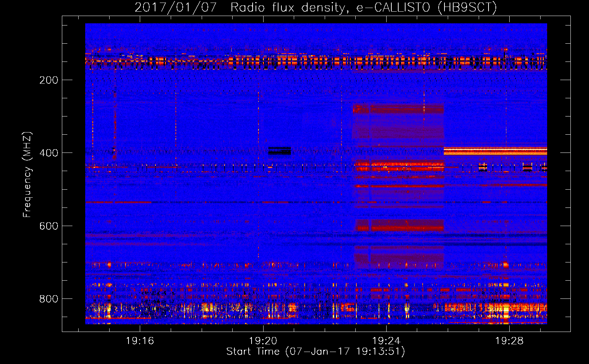
Task: Click the bright red burst band near 440 MHz
Action: tap(399, 166)
